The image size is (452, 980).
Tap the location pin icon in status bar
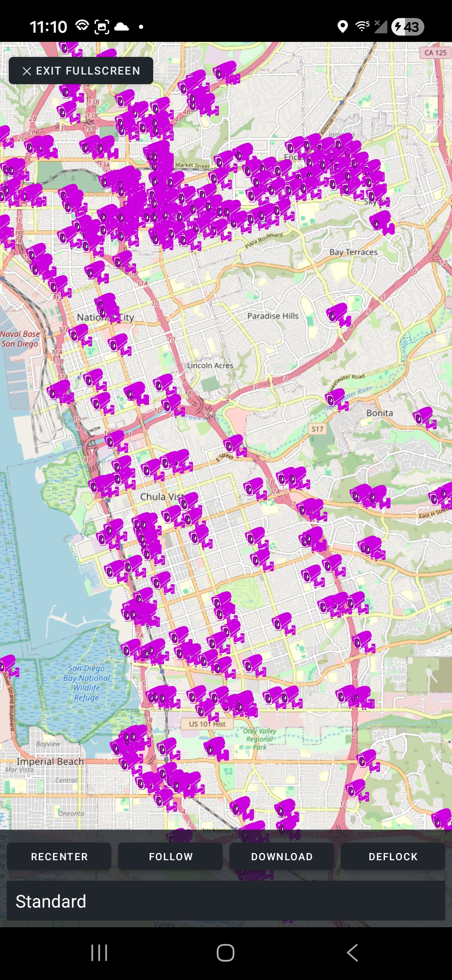tap(342, 26)
